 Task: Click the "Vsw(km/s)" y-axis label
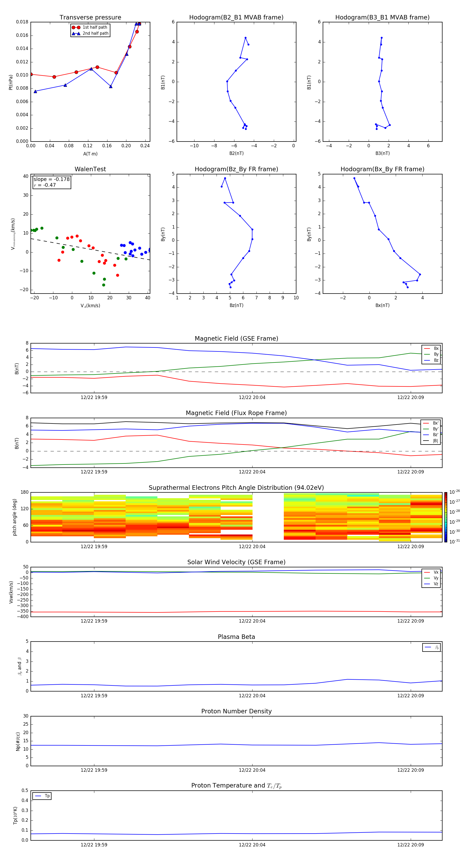[x=11, y=592]
